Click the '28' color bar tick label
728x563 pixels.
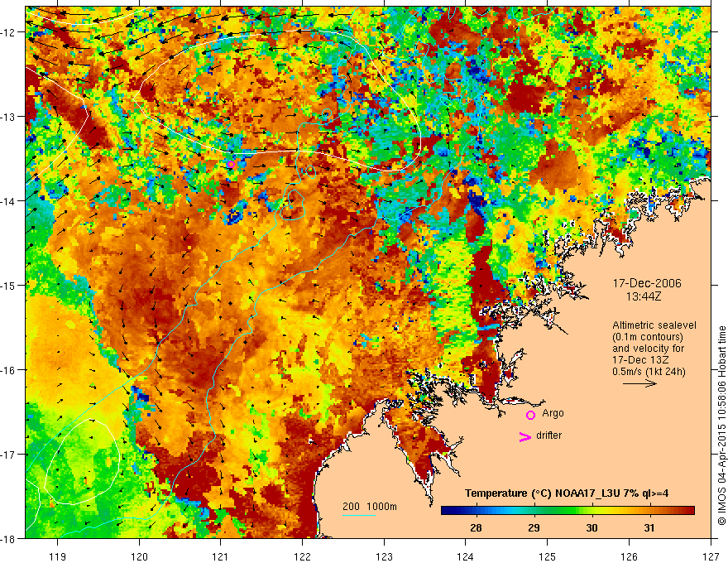(x=476, y=527)
